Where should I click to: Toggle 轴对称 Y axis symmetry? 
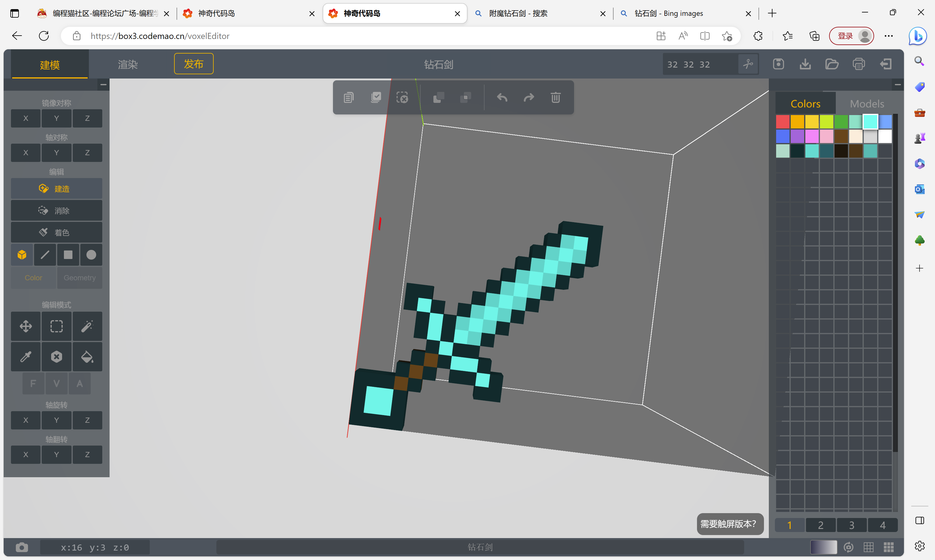[57, 153]
